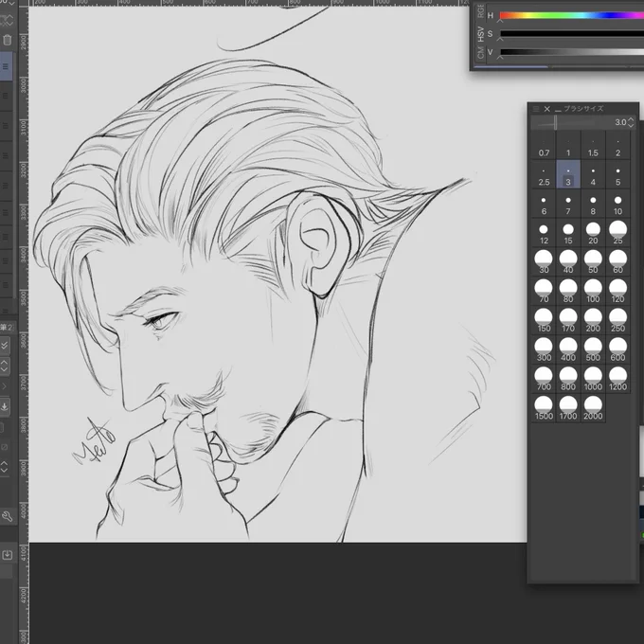The image size is (644, 644).
Task: Select brush size preset 6
Action: coord(544,205)
